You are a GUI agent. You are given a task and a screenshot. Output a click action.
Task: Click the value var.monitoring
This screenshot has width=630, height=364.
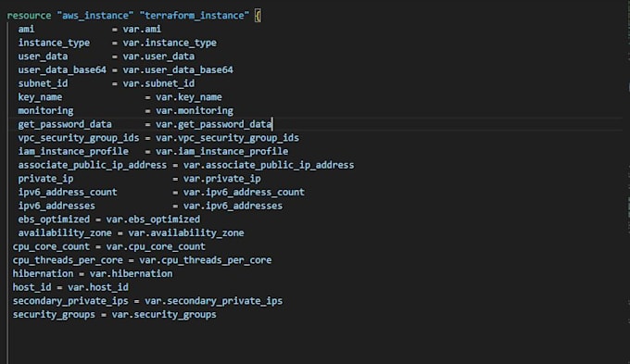click(195, 110)
